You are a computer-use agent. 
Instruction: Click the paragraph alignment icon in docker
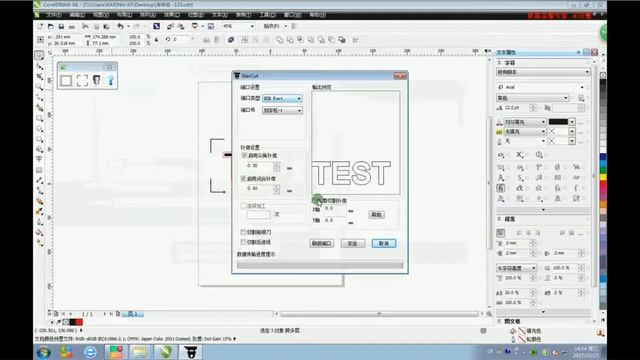501,233
